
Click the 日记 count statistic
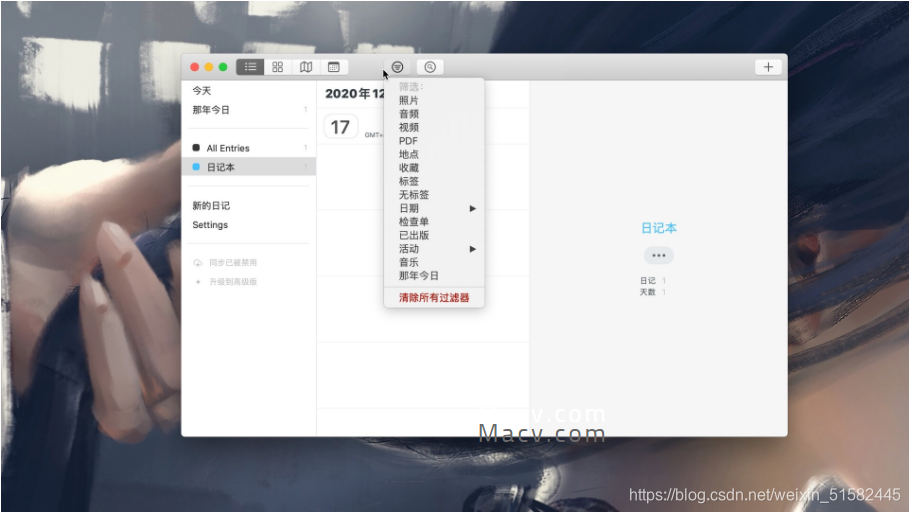pyautogui.click(x=652, y=281)
